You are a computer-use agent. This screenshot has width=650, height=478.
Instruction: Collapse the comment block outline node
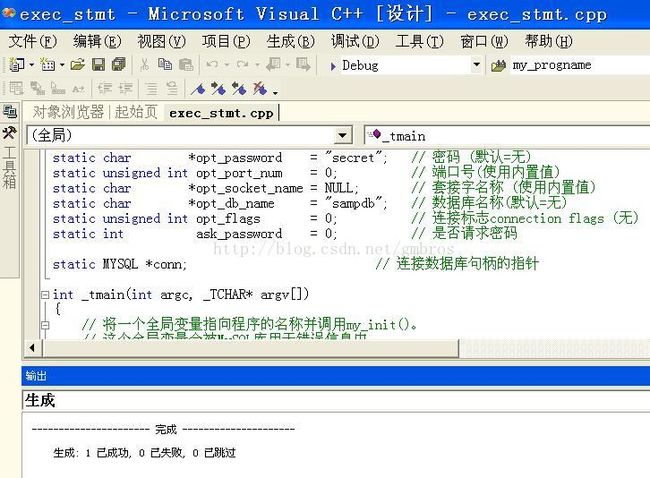[45, 325]
